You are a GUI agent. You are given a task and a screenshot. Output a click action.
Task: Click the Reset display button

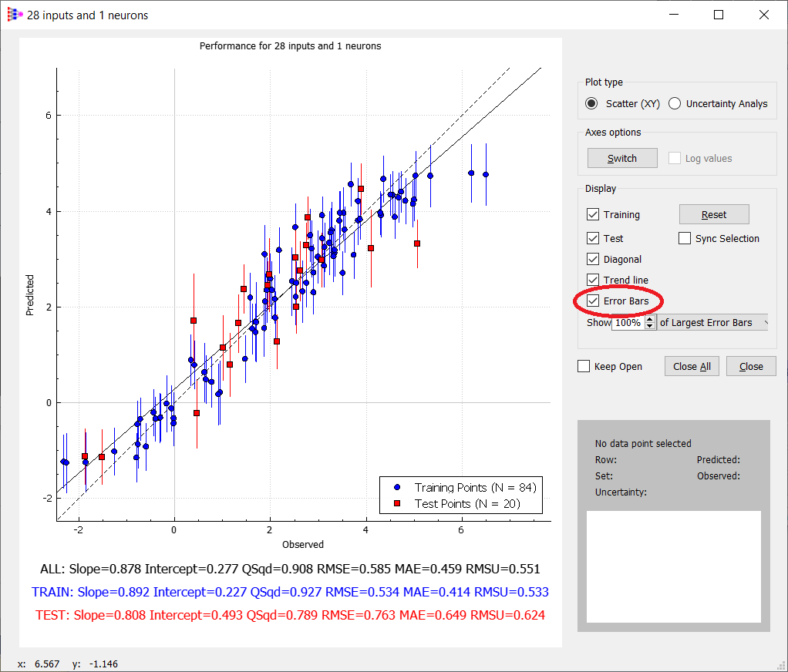click(x=714, y=214)
